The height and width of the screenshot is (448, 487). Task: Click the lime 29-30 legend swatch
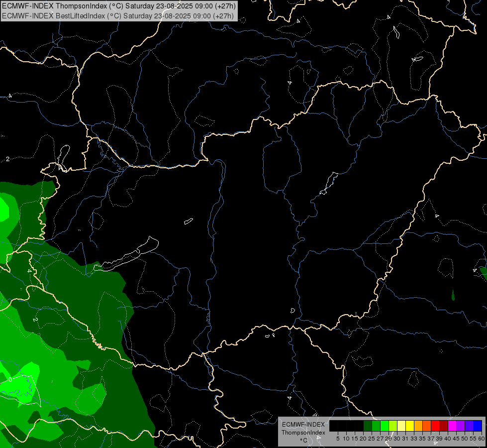click(x=393, y=426)
